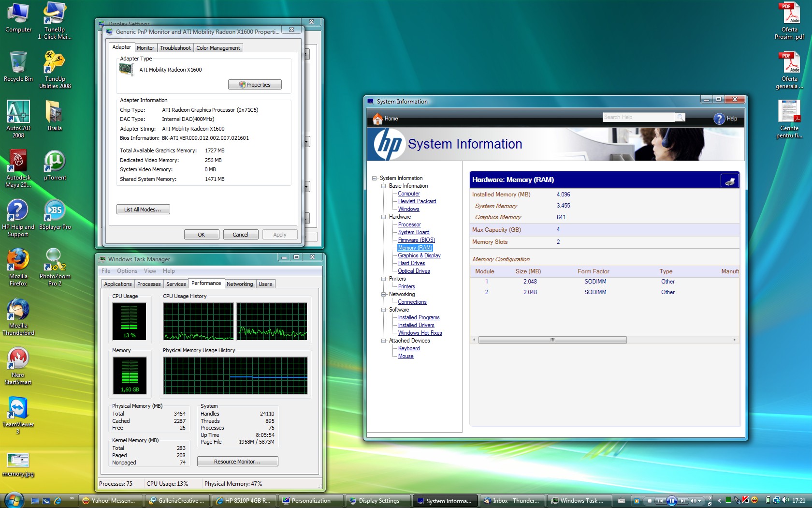
Task: Open the Computer desktop icon
Action: click(18, 17)
